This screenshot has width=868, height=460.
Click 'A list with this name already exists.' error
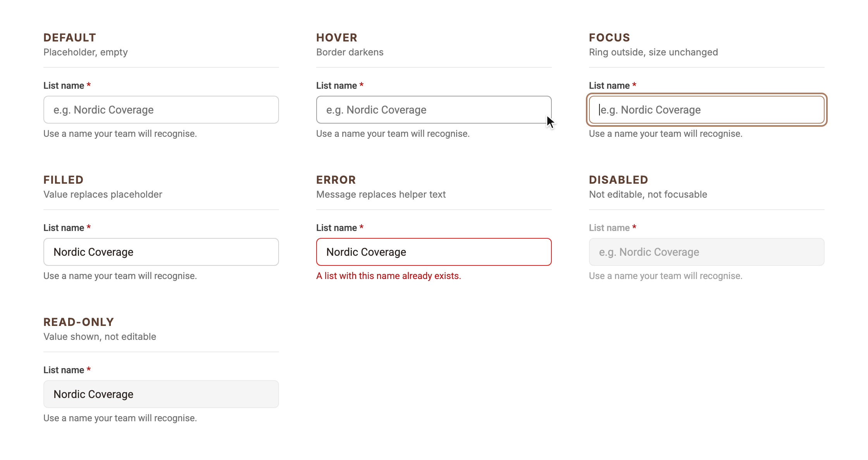click(x=389, y=276)
